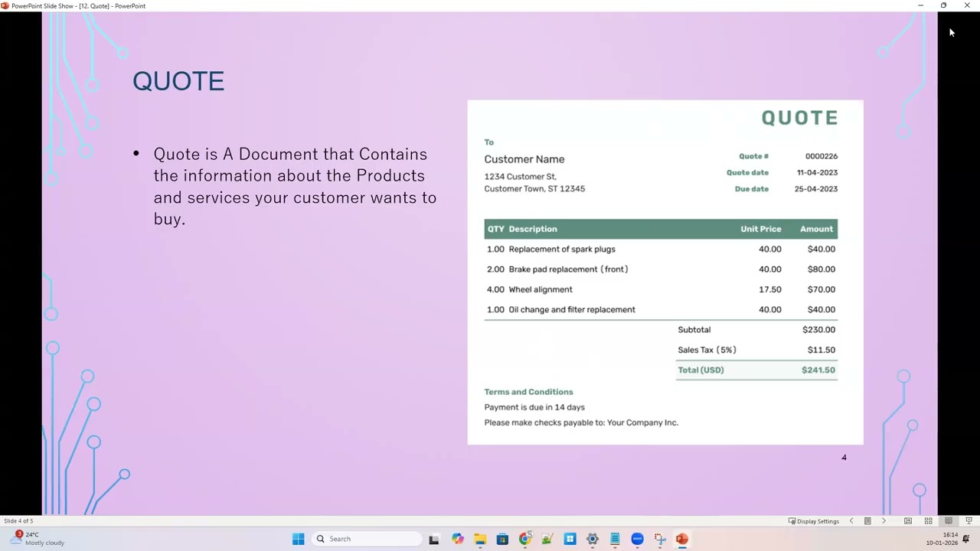
Task: Click 'Oil change and filter replacement' row
Action: click(x=661, y=310)
